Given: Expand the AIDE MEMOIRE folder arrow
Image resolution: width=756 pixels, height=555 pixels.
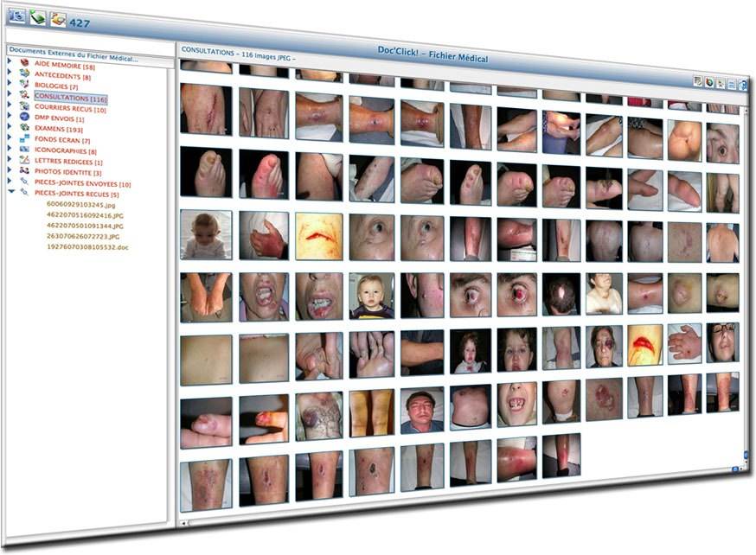Looking at the screenshot, I should pos(10,61).
